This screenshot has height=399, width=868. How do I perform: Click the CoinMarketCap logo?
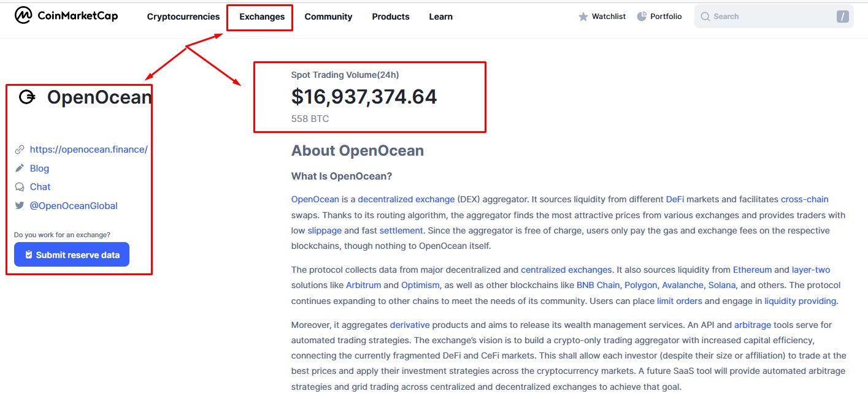coord(66,16)
